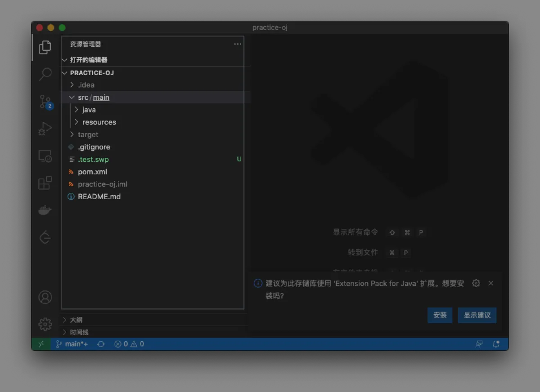Screen dimensions: 540x392
Task: Open the Run and Debug view
Action: [45, 129]
